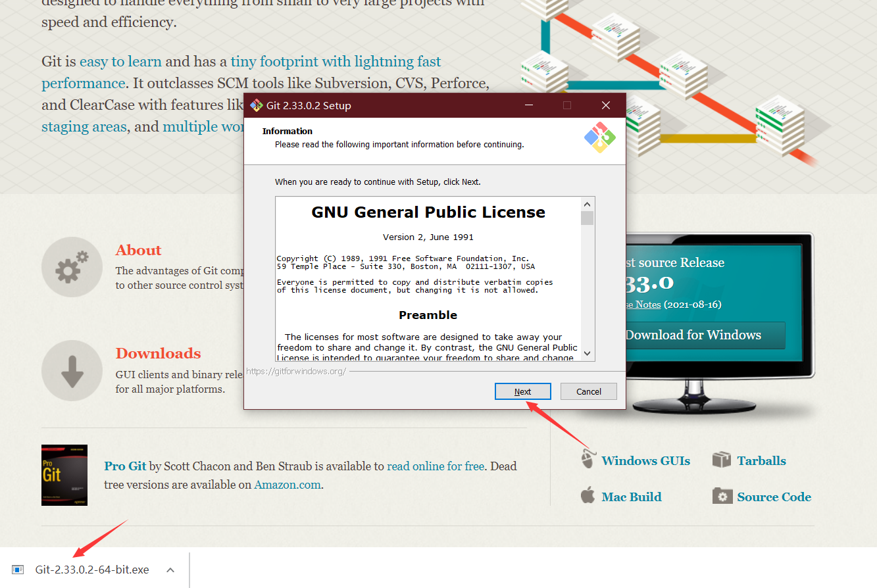Open the 'staging areas' link

(84, 126)
